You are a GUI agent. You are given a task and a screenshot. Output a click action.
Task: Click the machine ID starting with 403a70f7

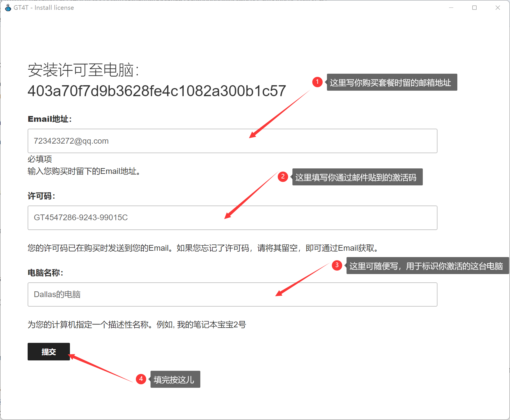click(x=157, y=91)
